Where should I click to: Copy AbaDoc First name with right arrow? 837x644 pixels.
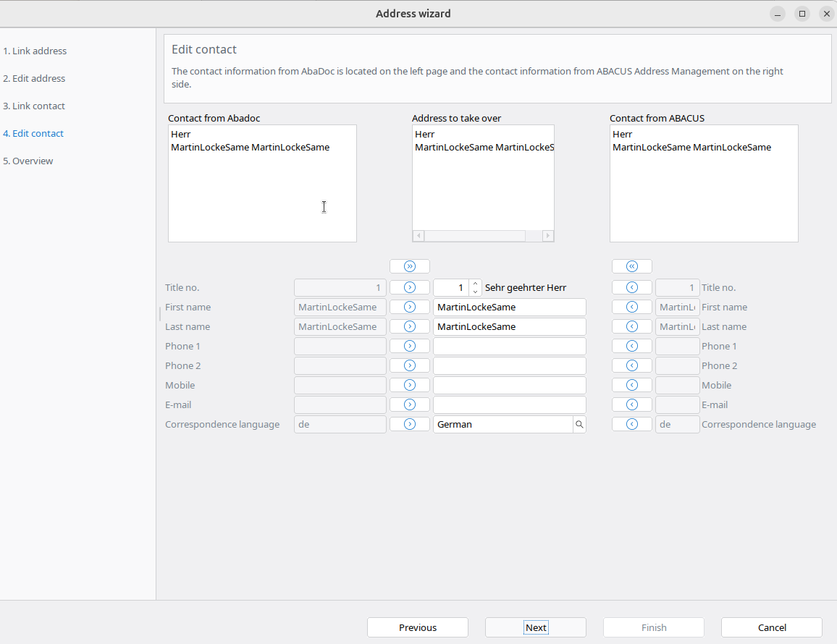point(410,308)
